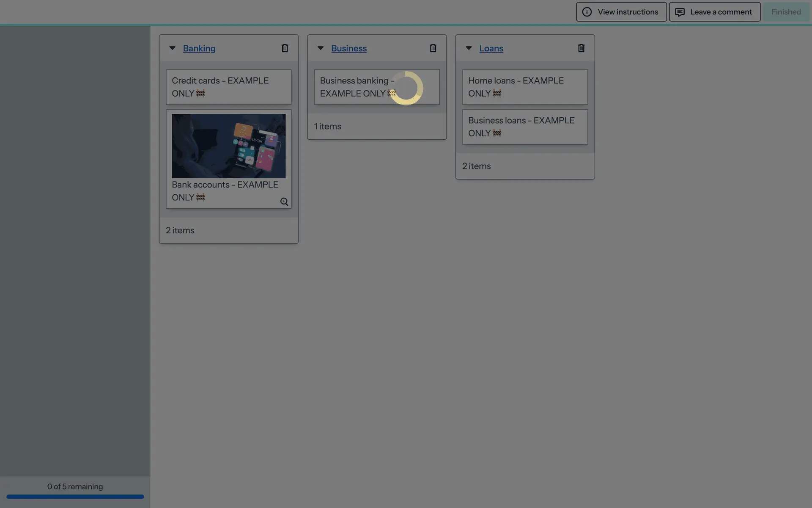Collapse the Banking category

tap(172, 48)
